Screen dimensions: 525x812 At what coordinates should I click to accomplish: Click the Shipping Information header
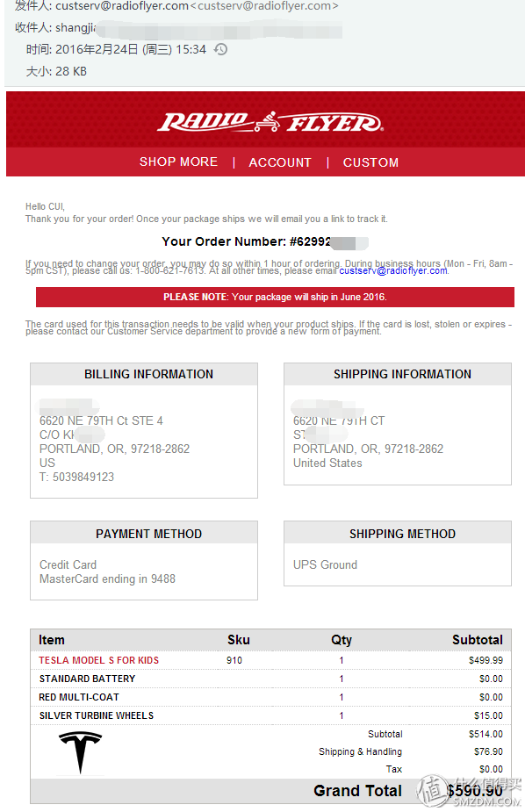click(402, 374)
